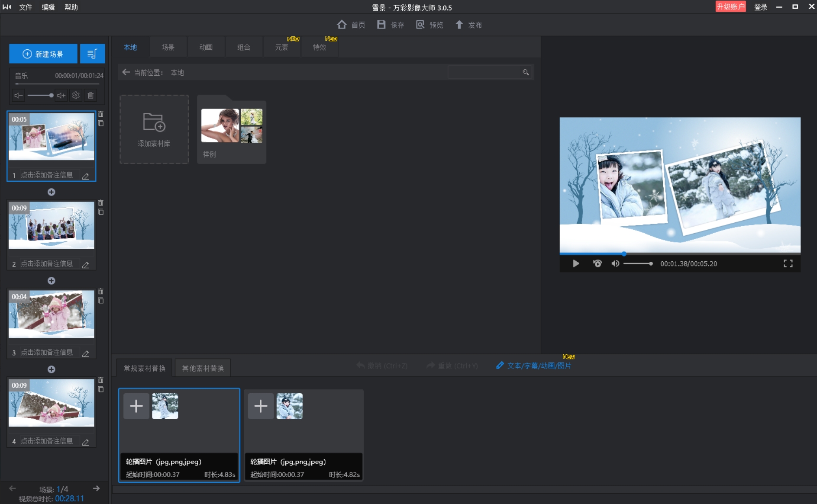Duplicate scene 4 using its copy icon

[x=100, y=389]
